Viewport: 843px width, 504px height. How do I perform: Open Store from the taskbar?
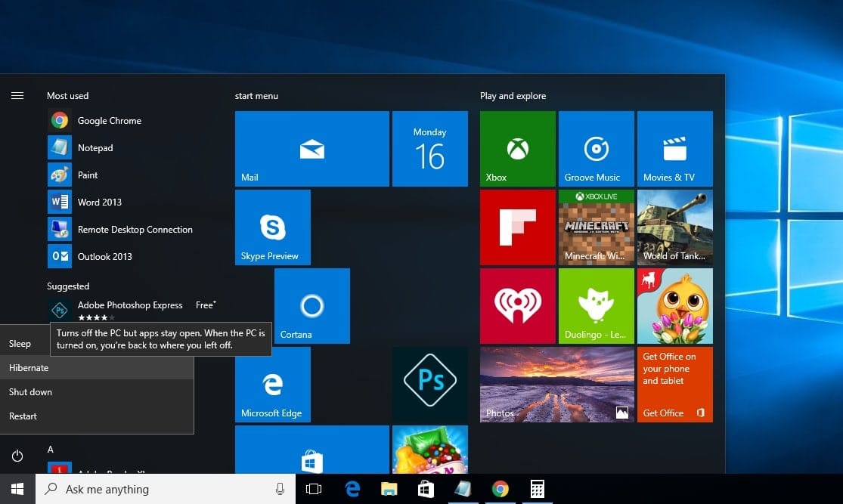coord(426,489)
